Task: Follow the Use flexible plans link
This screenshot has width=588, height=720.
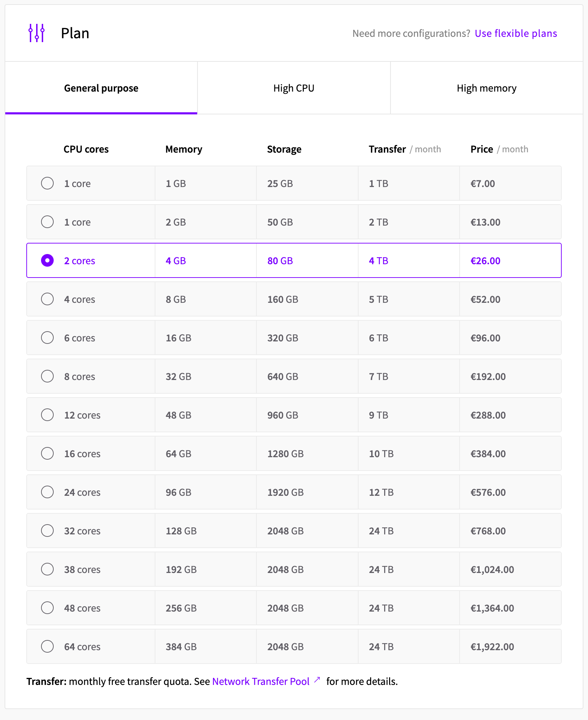Action: tap(516, 33)
